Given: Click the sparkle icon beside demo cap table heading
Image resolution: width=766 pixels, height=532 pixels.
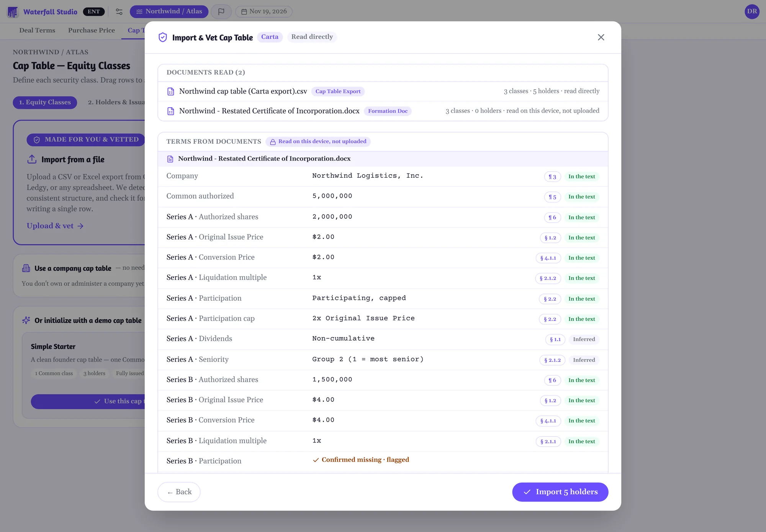Looking at the screenshot, I should point(26,320).
